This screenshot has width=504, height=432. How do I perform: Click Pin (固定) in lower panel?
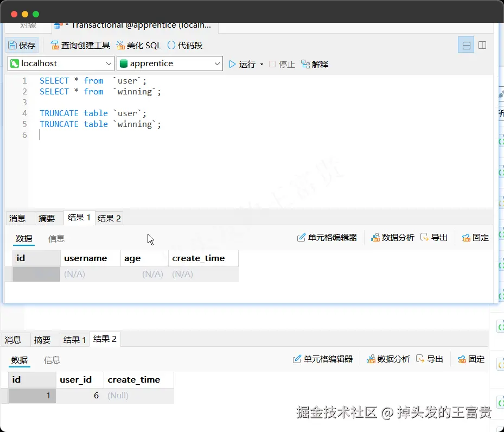(471, 359)
